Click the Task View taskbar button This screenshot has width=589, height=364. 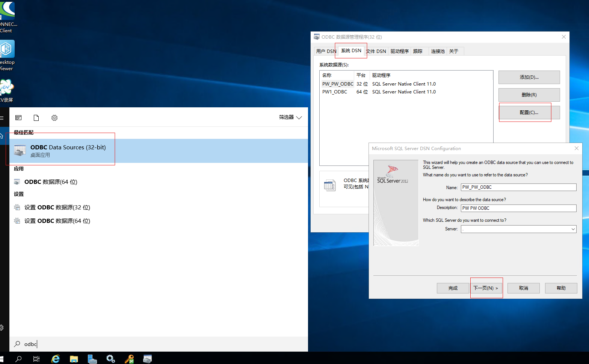[x=36, y=359]
